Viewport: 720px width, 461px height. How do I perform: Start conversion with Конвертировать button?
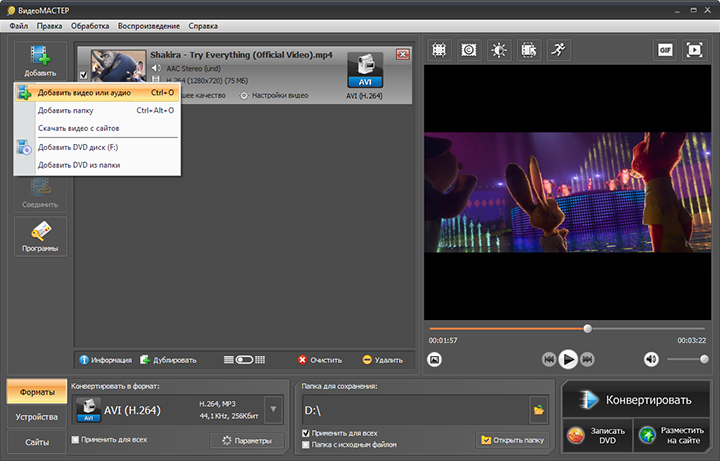(636, 399)
